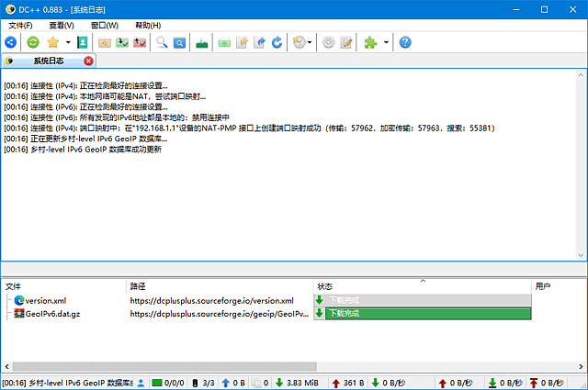Click the notepad icon in toolbar
The image size is (588, 390).
pos(346,42)
